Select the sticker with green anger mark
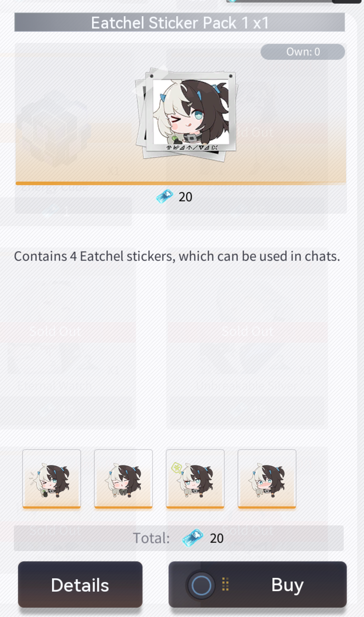This screenshot has height=617, width=364. click(x=195, y=479)
